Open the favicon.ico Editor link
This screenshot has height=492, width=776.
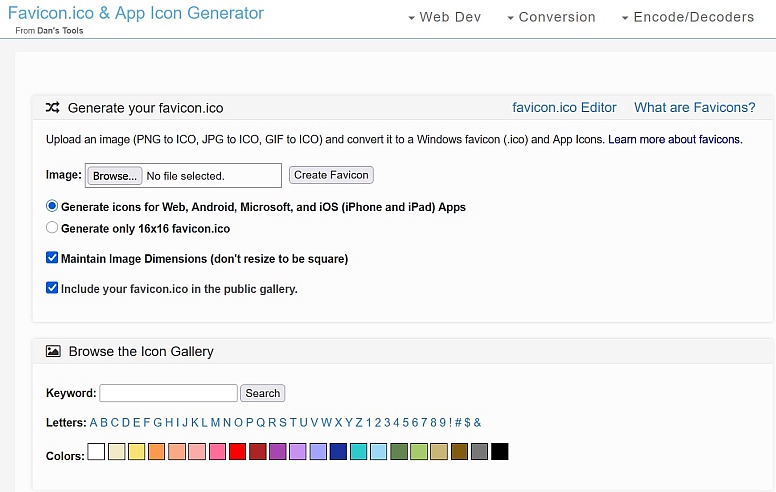point(564,107)
